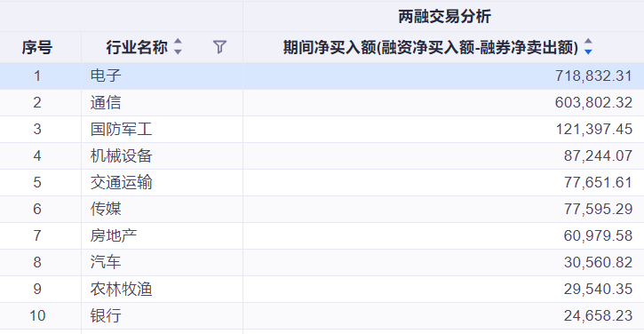Click the value 87,244.07
This screenshot has width=644, height=334.
coord(598,155)
